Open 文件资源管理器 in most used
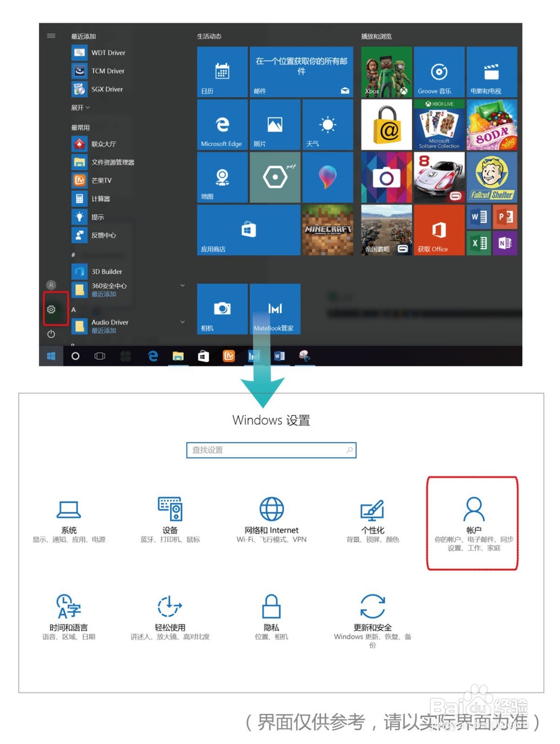 pyautogui.click(x=104, y=162)
